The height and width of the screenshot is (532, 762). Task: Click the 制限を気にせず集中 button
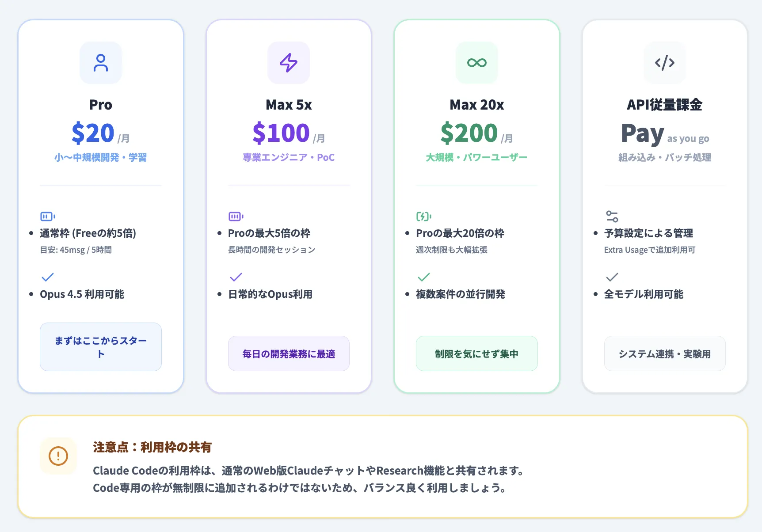[x=476, y=353]
